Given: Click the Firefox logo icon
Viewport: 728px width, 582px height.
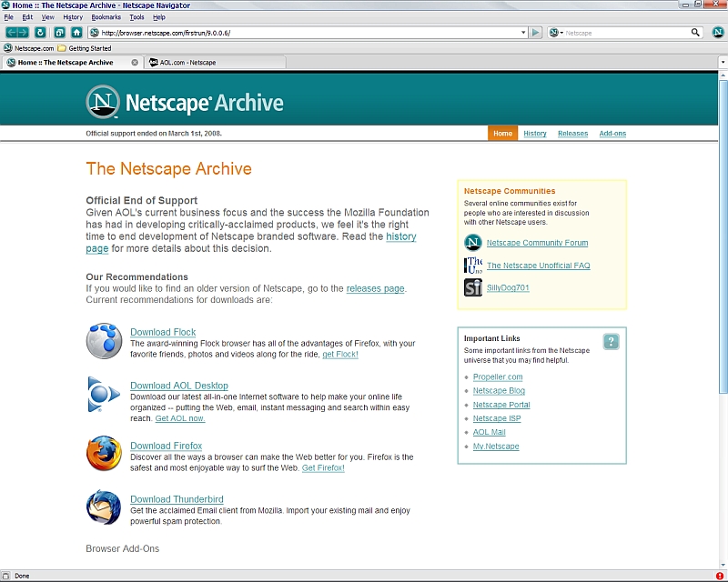Looking at the screenshot, I should (x=104, y=453).
